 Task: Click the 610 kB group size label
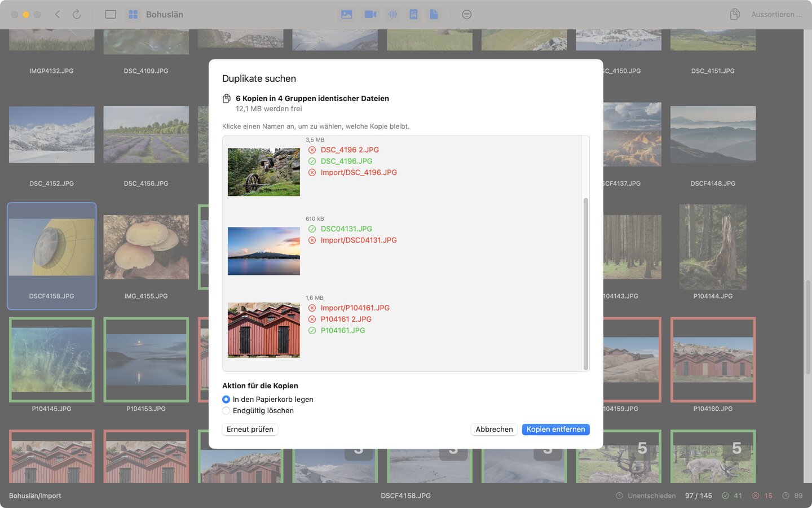(x=315, y=218)
